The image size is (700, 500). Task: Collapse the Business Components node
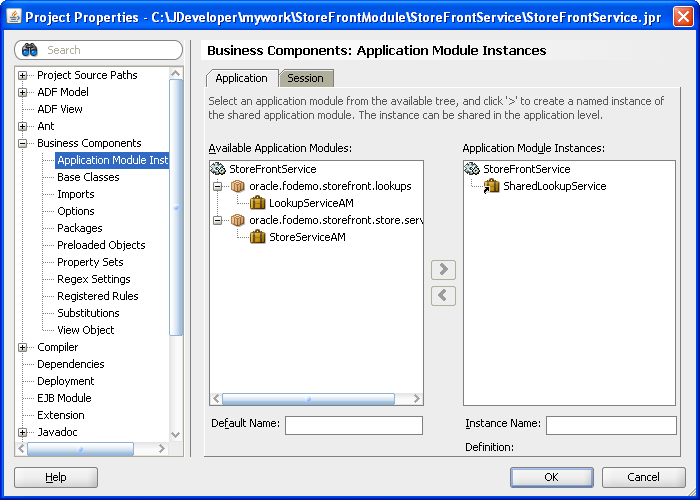click(22, 143)
